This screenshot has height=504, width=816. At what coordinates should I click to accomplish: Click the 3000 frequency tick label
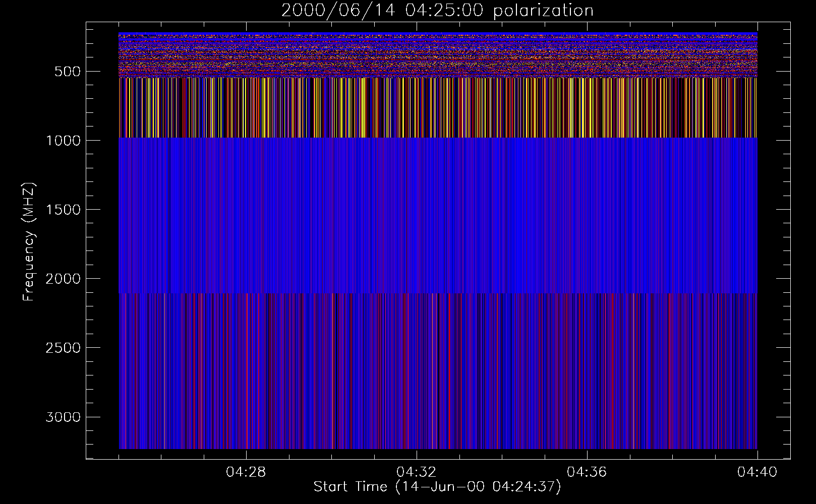63,417
